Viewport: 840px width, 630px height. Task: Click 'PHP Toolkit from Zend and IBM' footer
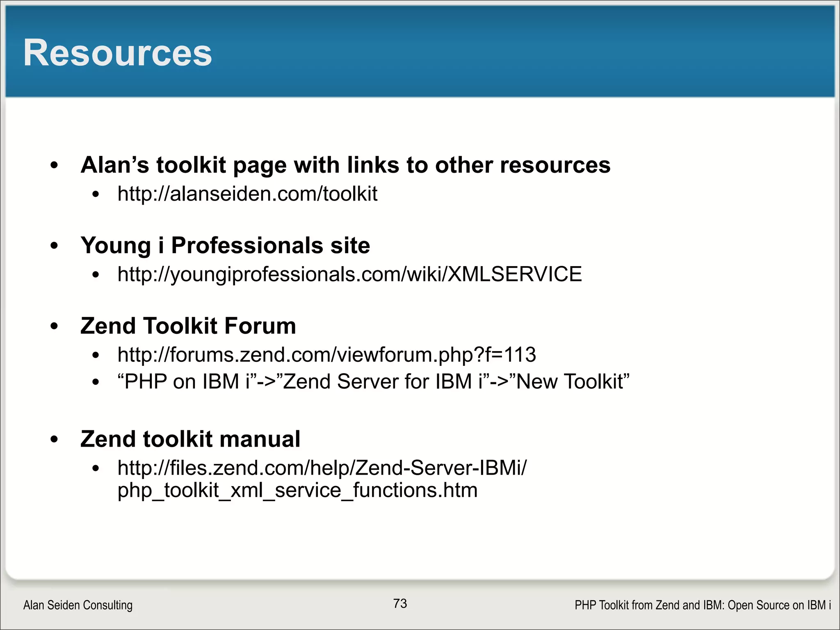[x=703, y=605]
